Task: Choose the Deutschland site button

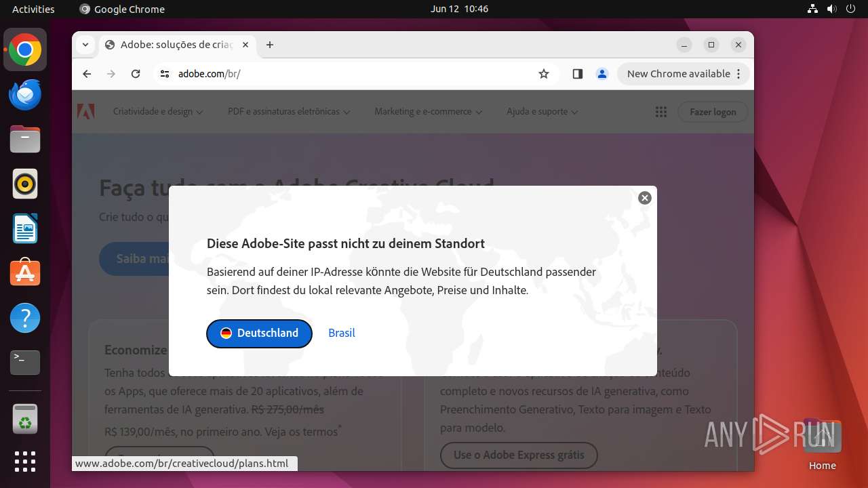Action: click(259, 333)
